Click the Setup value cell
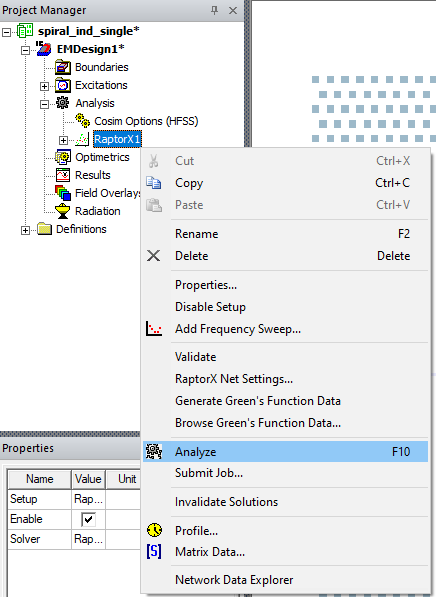The width and height of the screenshot is (436, 597). [88, 499]
